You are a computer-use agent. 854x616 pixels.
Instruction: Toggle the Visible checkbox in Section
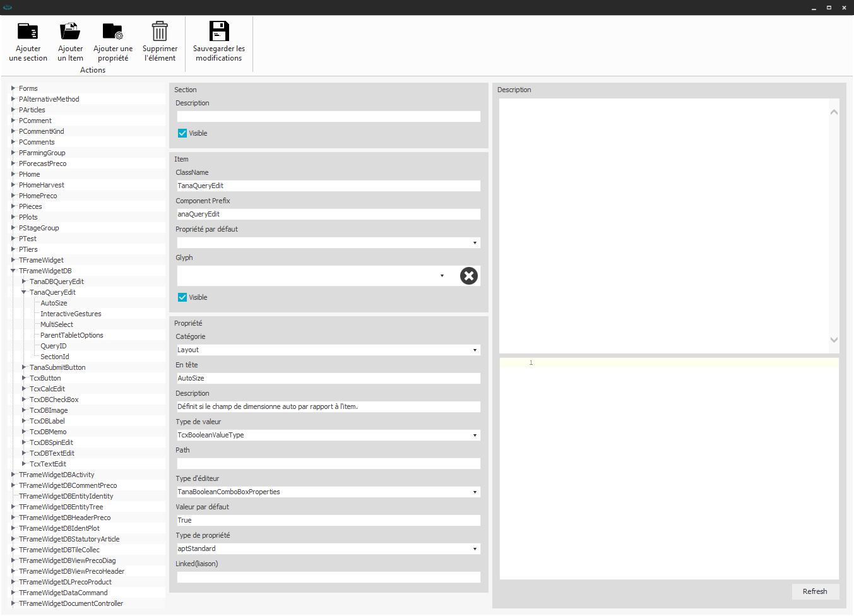point(182,133)
